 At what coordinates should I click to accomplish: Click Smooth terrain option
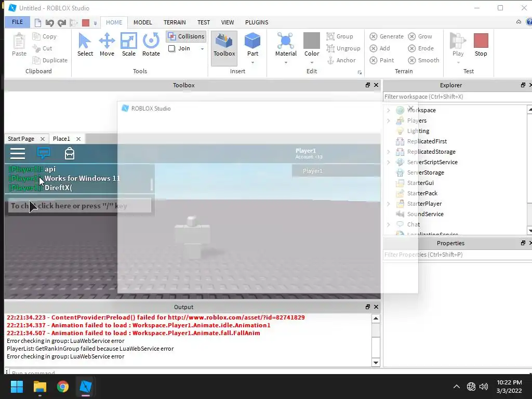(424, 60)
